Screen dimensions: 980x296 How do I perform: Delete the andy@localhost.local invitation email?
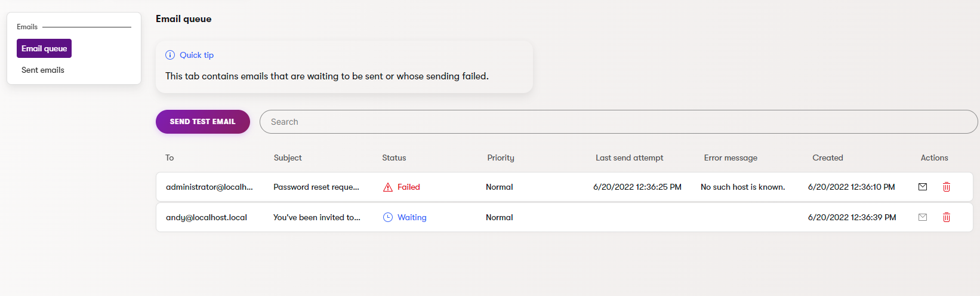point(946,217)
